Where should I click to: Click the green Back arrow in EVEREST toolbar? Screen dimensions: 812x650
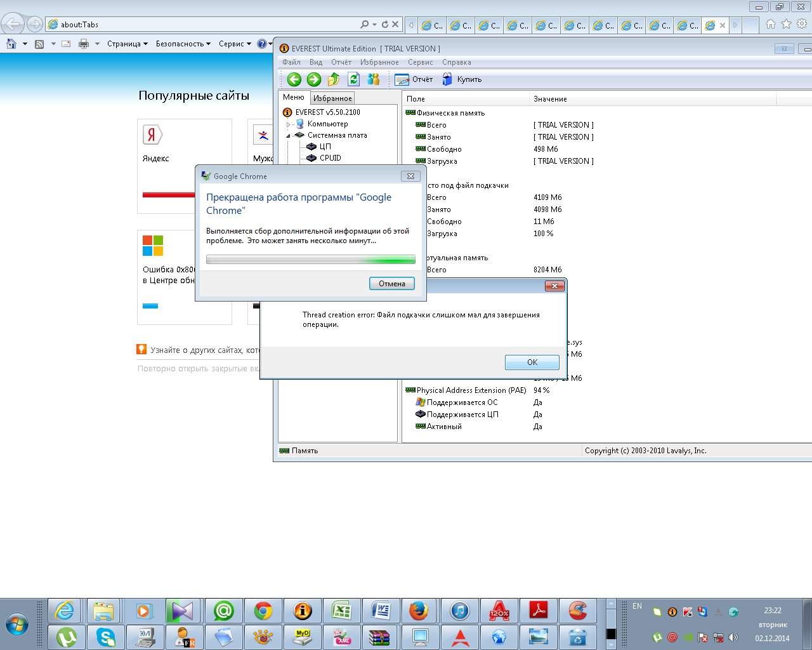[294, 79]
